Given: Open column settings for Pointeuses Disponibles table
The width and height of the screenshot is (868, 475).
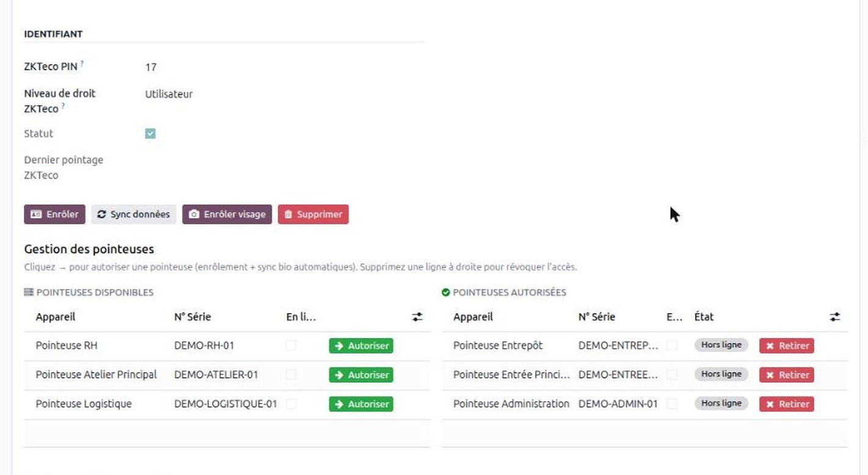Looking at the screenshot, I should point(417,317).
